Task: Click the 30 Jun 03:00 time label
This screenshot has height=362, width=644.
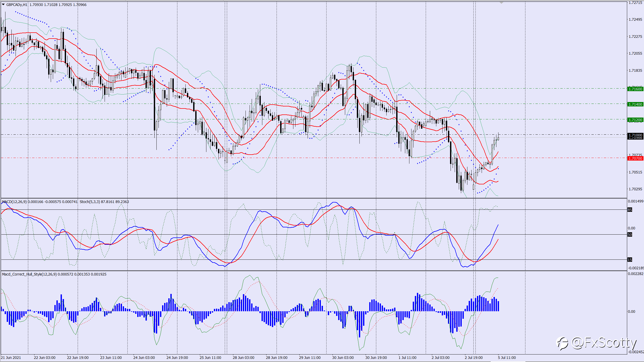Action: click(x=343, y=358)
